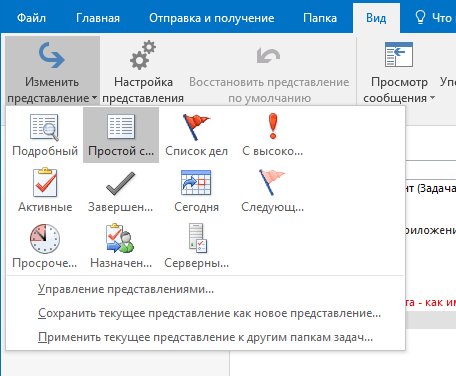Choose Сохранить текущее представление как новое

coord(205,313)
